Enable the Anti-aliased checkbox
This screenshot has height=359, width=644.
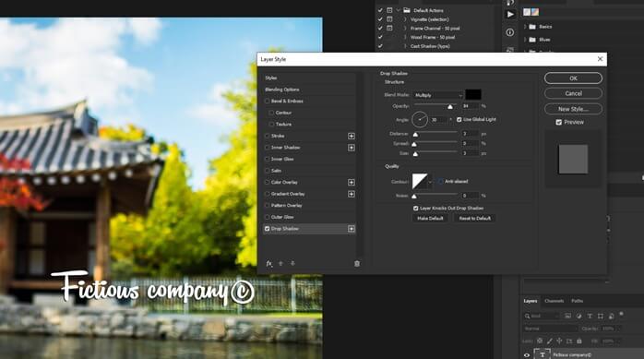coord(441,181)
